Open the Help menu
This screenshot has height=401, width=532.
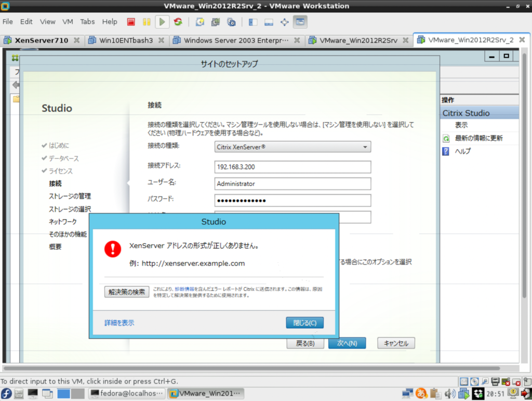pos(110,22)
